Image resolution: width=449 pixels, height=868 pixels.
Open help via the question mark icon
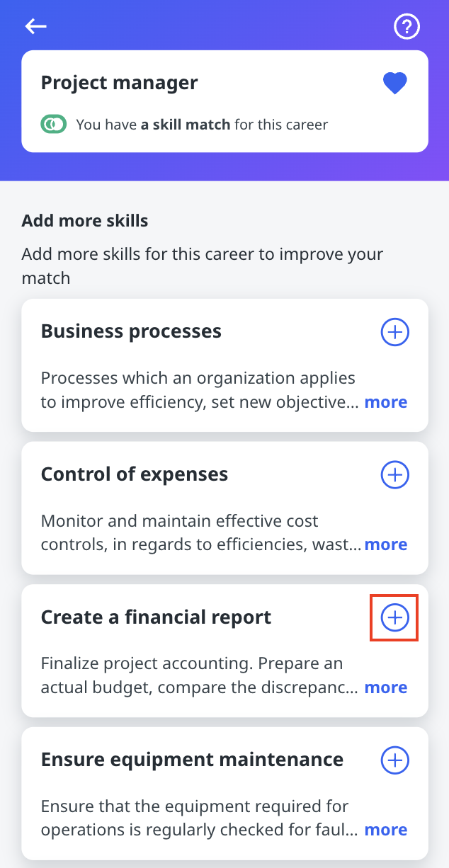407,27
